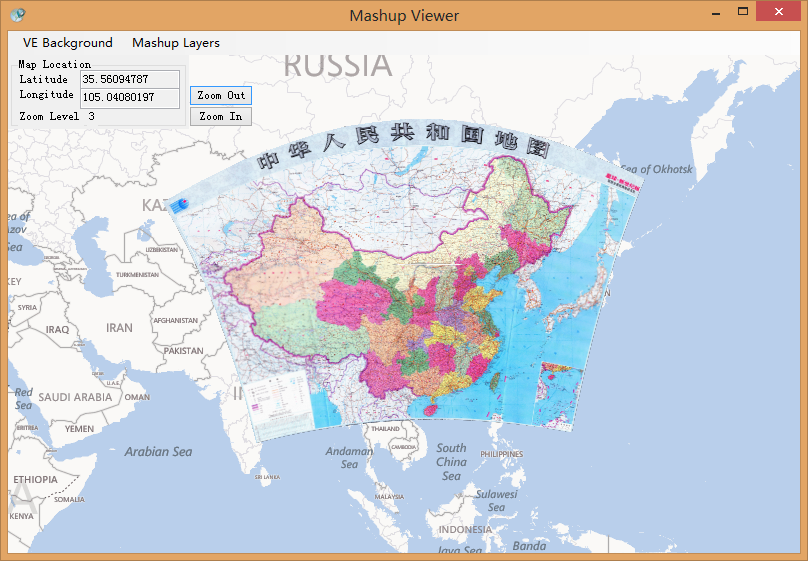Click the Latitude label
This screenshot has height=561, width=808.
(x=43, y=79)
